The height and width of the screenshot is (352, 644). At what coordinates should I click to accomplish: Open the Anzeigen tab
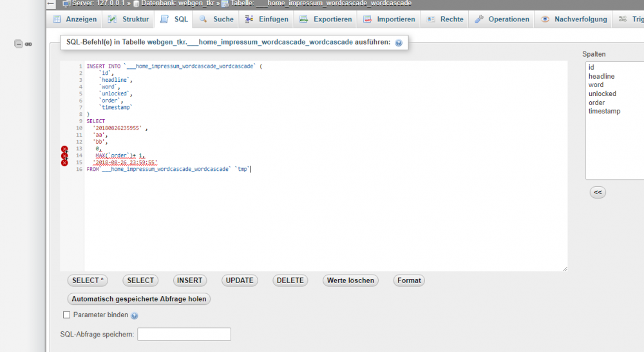75,19
